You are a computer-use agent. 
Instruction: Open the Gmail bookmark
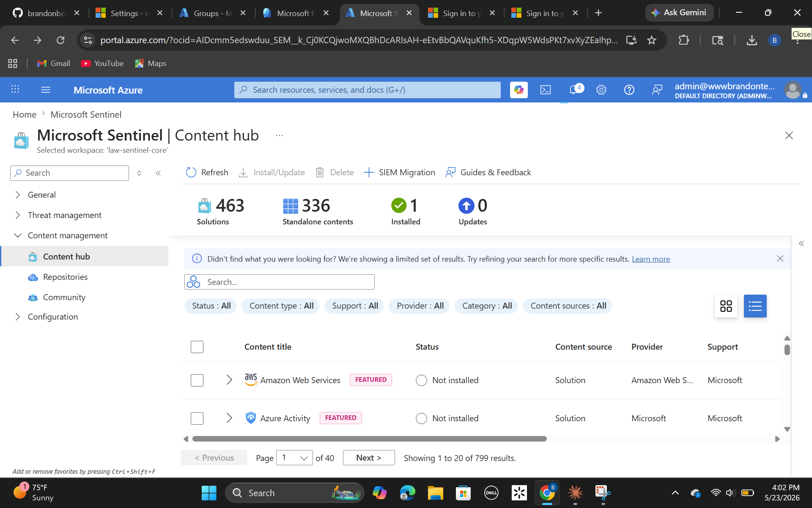click(54, 63)
